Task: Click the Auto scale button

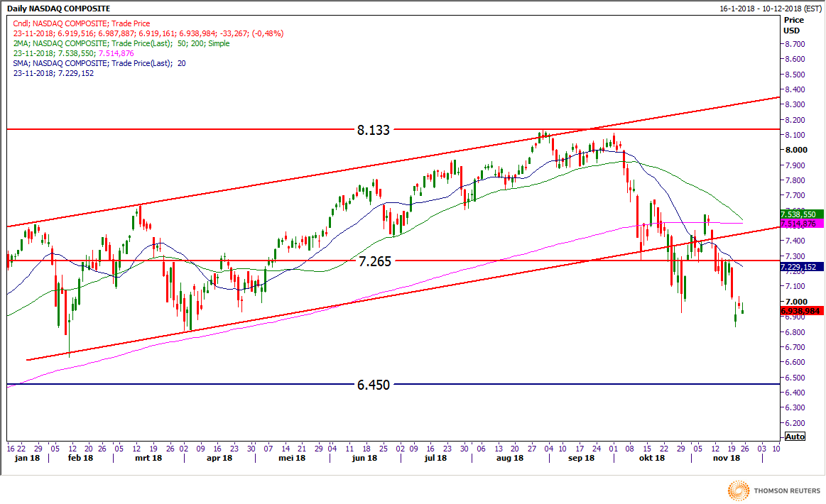Action: (x=795, y=436)
